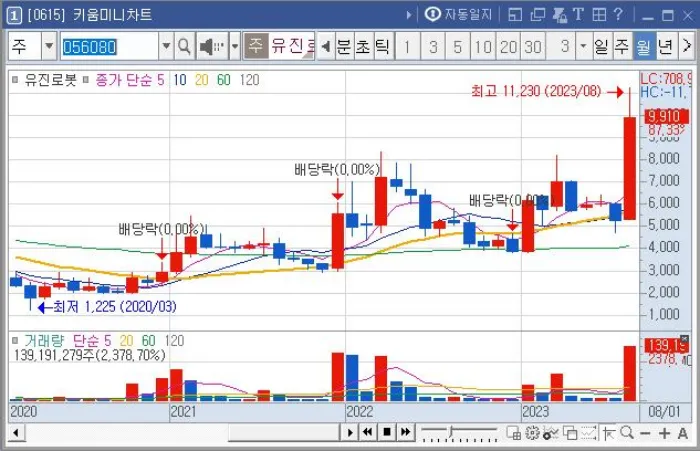Click the chart settings gear icon
Viewport: 700px width, 451px height.
tap(532, 433)
